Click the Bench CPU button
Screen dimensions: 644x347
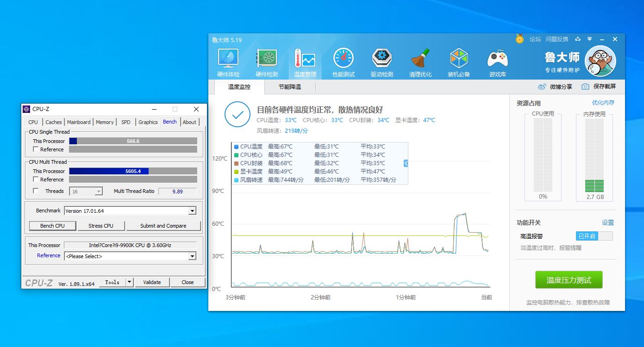click(52, 226)
